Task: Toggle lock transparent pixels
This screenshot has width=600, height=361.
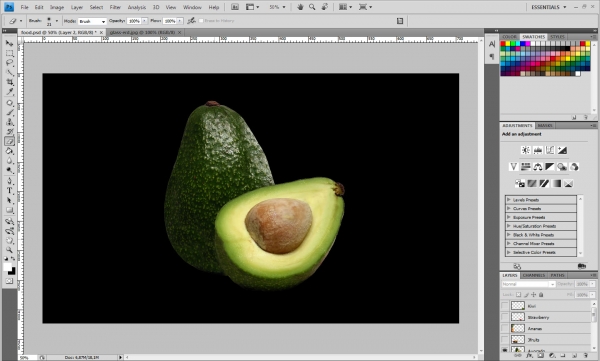Action: coord(518,295)
